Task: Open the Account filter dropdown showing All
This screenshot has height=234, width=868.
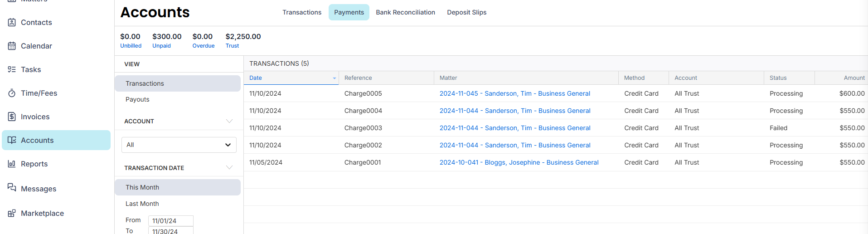Action: (x=179, y=145)
